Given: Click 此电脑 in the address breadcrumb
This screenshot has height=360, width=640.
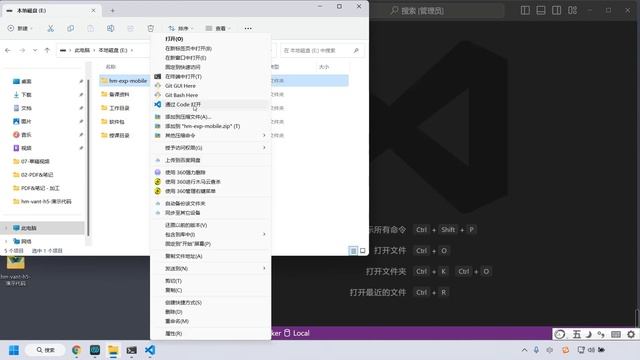Looking at the screenshot, I should click(x=82, y=50).
